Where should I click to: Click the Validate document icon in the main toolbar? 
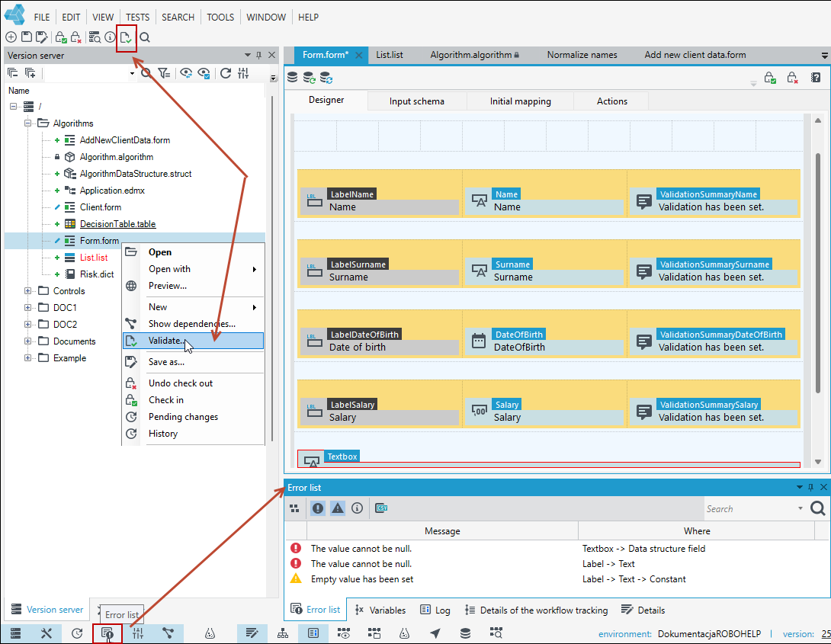click(x=126, y=37)
